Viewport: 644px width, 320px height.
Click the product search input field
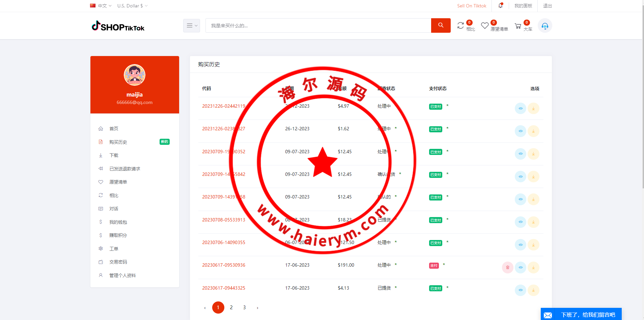[x=318, y=26]
